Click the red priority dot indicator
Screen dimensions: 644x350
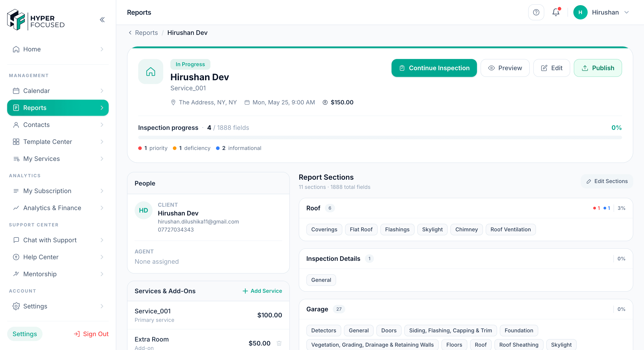tap(140, 148)
